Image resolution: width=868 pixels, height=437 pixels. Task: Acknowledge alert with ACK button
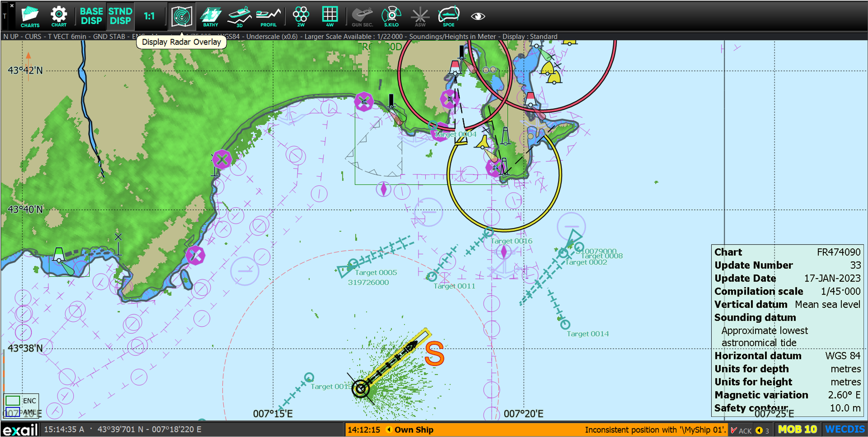741,430
